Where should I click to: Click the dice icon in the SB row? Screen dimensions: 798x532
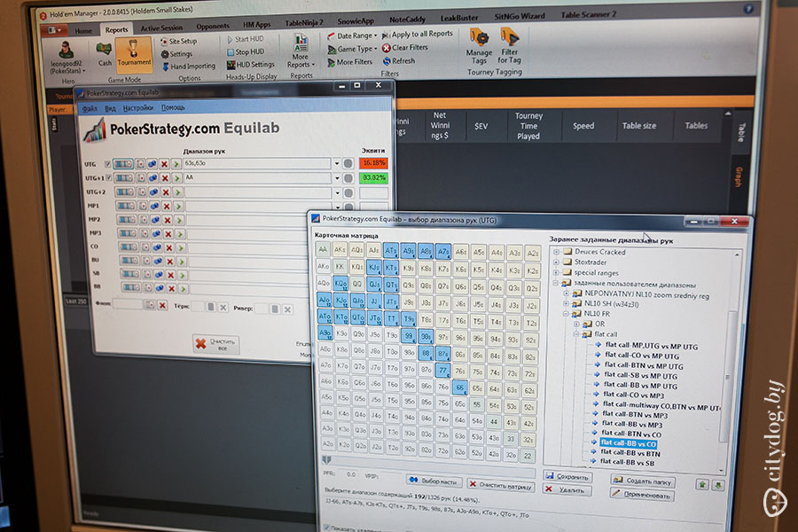click(146, 274)
